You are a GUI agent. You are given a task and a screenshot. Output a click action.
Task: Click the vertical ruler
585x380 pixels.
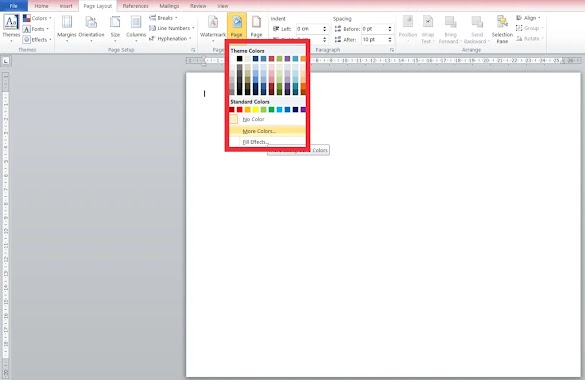coord(6,224)
